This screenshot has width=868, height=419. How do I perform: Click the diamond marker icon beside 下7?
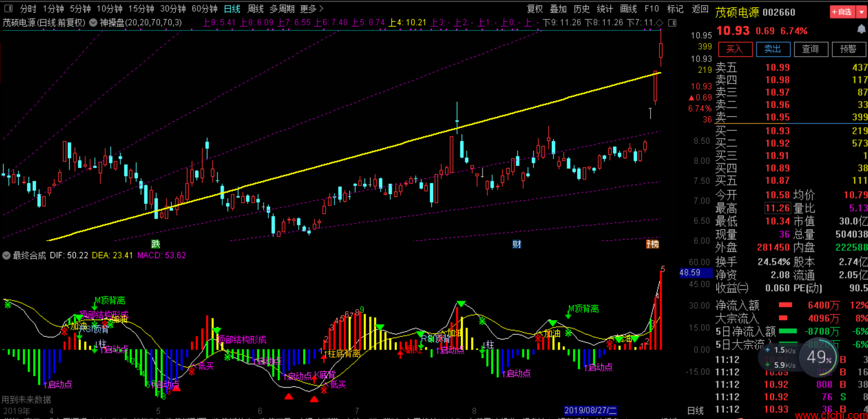click(x=660, y=23)
